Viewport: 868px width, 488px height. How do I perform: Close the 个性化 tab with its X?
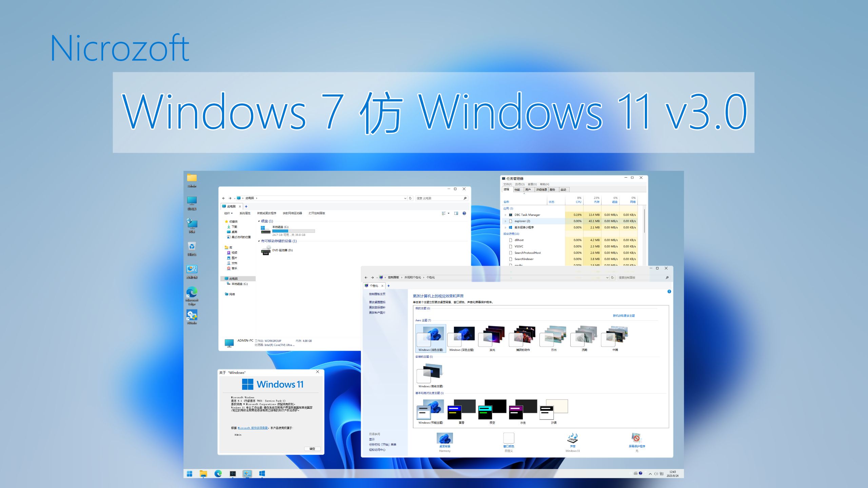coord(382,286)
